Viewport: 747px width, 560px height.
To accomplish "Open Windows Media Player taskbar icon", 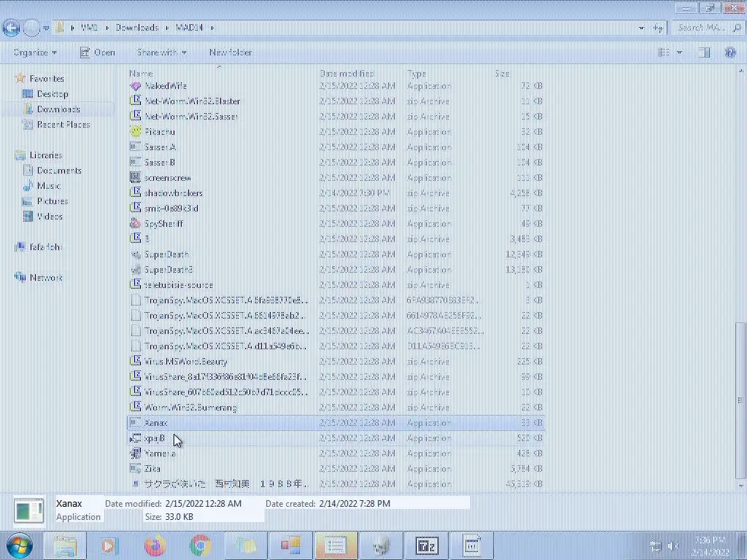I will pos(110,545).
